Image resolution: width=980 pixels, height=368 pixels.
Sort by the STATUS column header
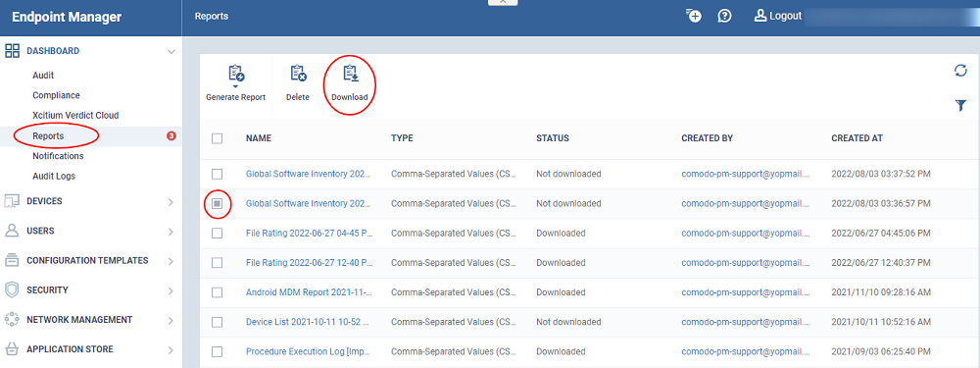553,138
